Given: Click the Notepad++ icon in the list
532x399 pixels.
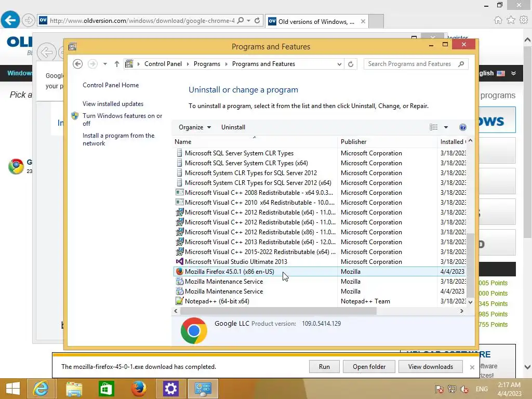Looking at the screenshot, I should (179, 301).
